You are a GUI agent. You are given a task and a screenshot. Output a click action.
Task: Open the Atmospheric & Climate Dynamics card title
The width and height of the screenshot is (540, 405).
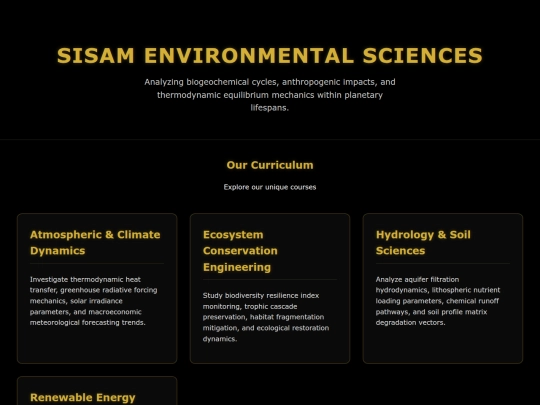[95, 242]
